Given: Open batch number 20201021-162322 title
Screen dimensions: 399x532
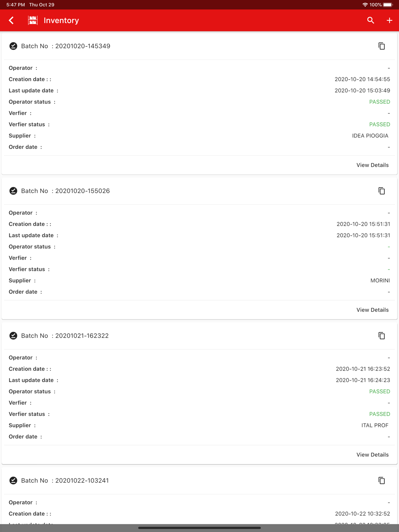Looking at the screenshot, I should pos(65,336).
